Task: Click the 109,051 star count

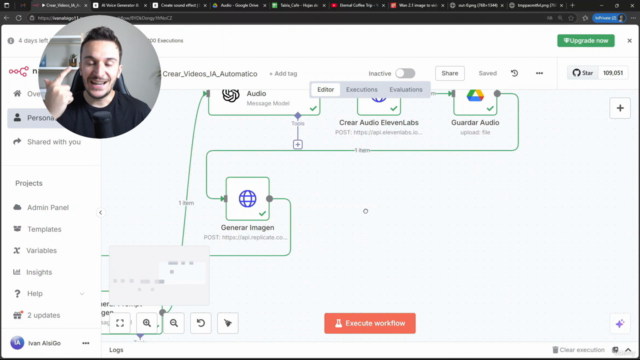Action: pos(613,73)
